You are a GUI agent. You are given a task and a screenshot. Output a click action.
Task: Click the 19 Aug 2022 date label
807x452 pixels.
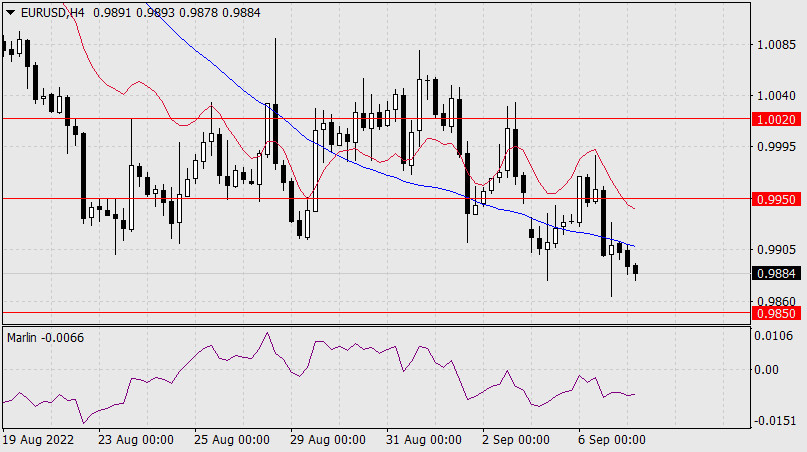37,439
